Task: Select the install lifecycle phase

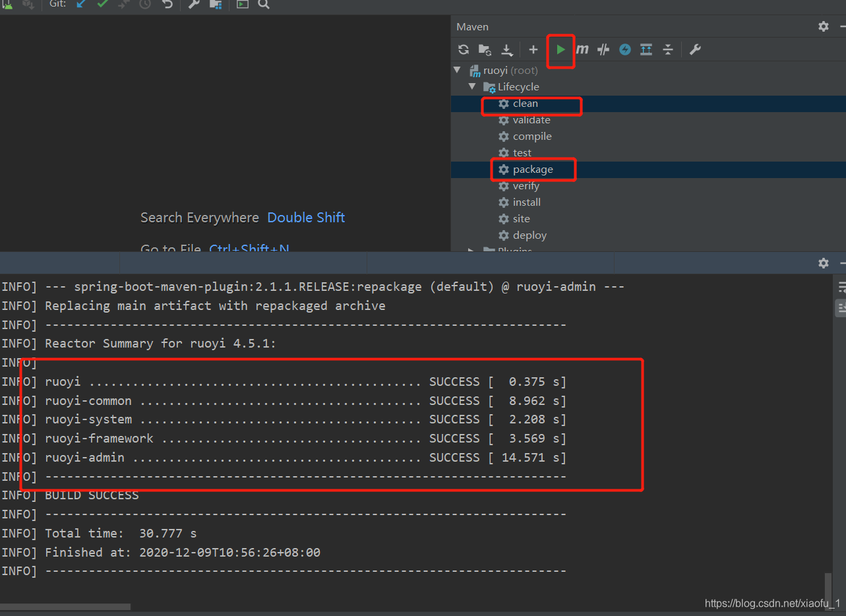Action: (527, 202)
